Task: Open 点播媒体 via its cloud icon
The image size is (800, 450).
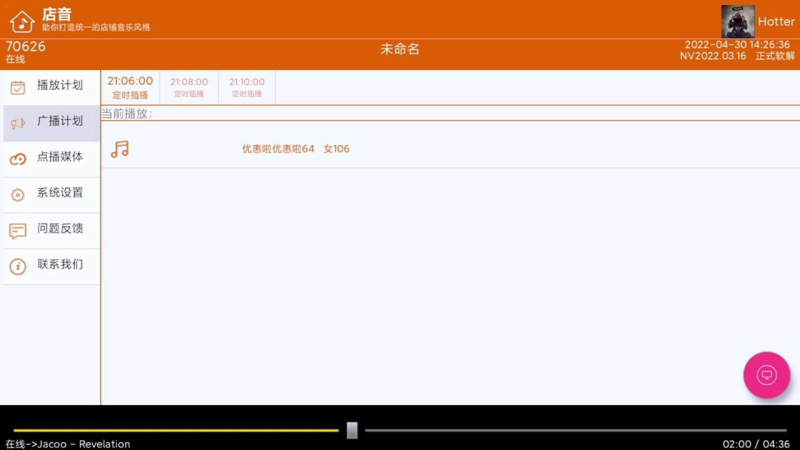Action: [17, 159]
